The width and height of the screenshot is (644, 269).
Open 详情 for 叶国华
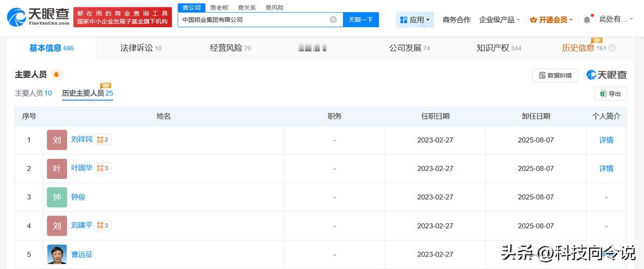click(x=606, y=168)
